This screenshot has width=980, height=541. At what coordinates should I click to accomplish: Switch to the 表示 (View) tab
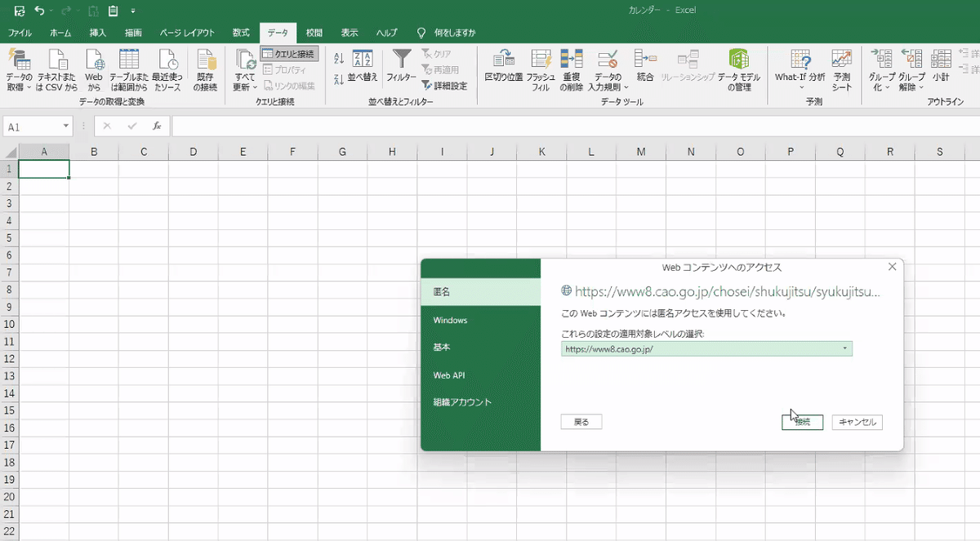coord(350,33)
